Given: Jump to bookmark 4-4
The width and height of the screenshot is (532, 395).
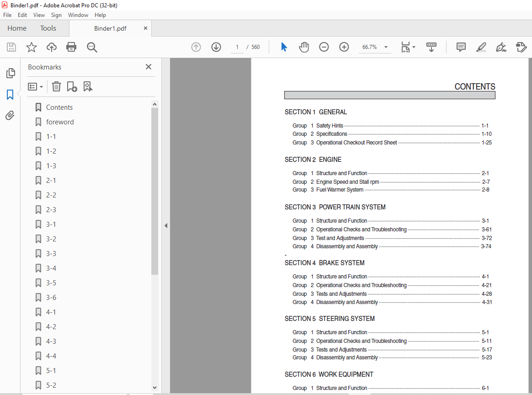Looking at the screenshot, I should [x=51, y=356].
